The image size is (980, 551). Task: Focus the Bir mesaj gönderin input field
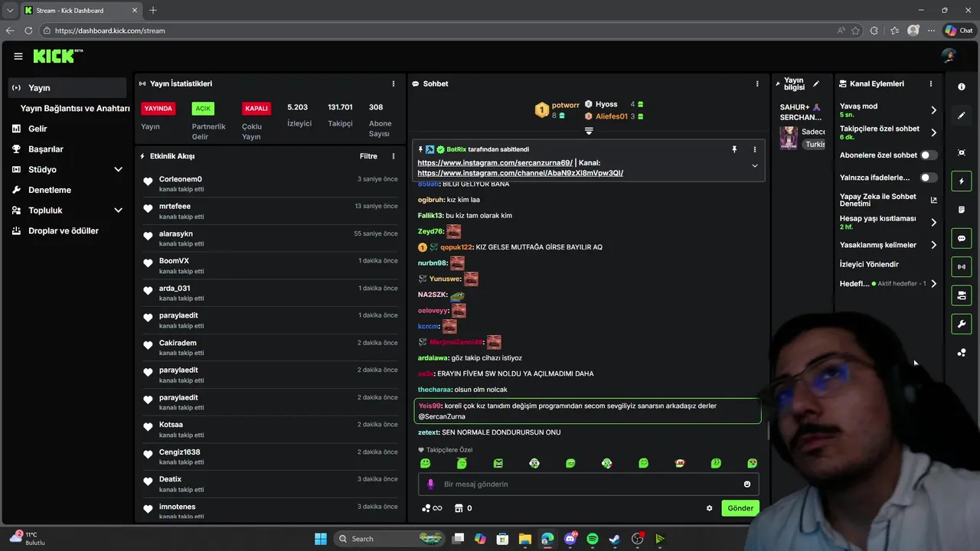point(588,484)
